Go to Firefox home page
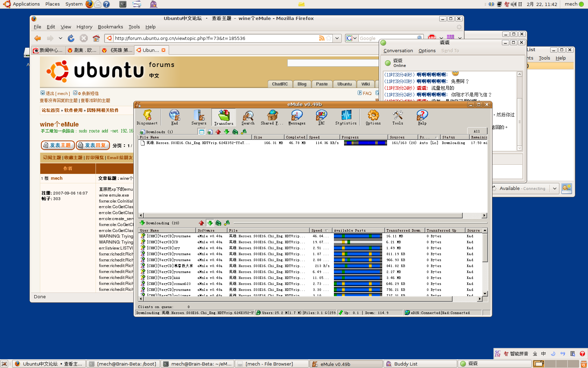The width and height of the screenshot is (588, 368). (96, 38)
